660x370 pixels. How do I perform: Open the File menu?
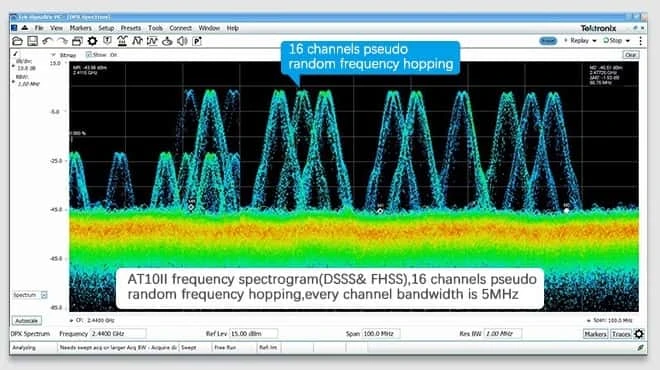pos(39,28)
